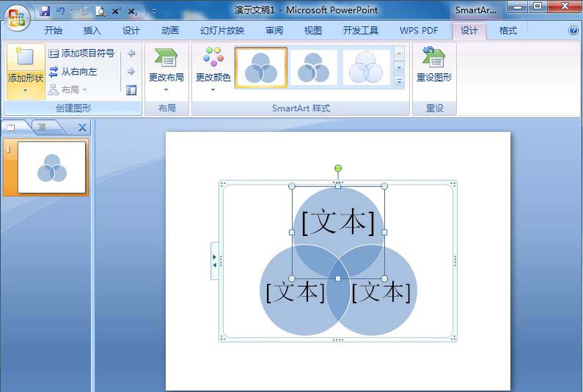This screenshot has height=392, width=583.
Task: Undo the last action
Action: click(x=60, y=11)
